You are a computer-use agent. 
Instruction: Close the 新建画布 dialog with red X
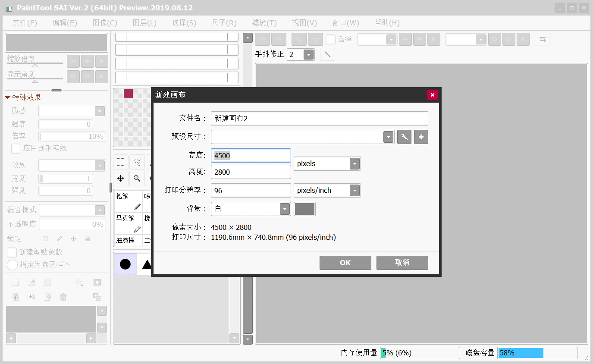coord(433,95)
